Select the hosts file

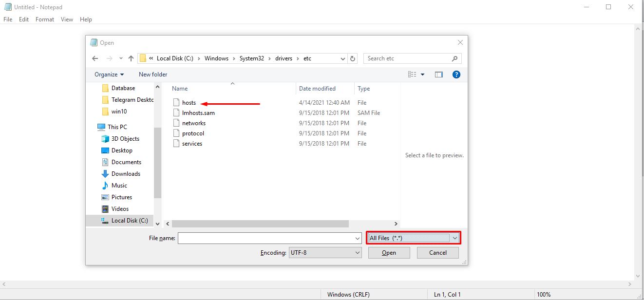(189, 103)
